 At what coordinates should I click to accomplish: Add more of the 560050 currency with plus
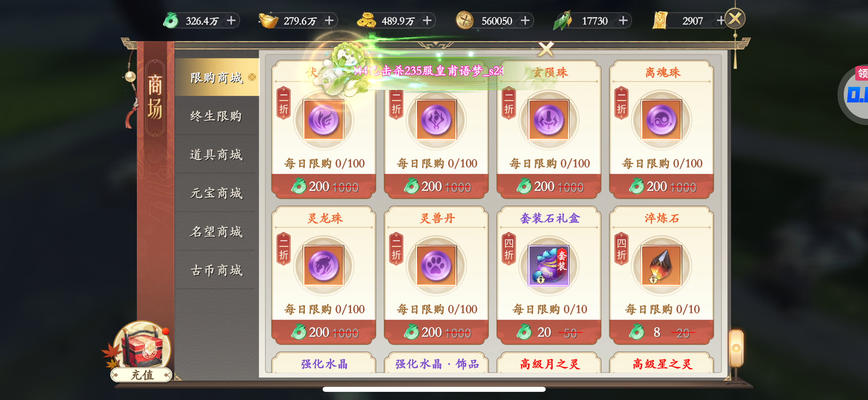click(x=525, y=21)
